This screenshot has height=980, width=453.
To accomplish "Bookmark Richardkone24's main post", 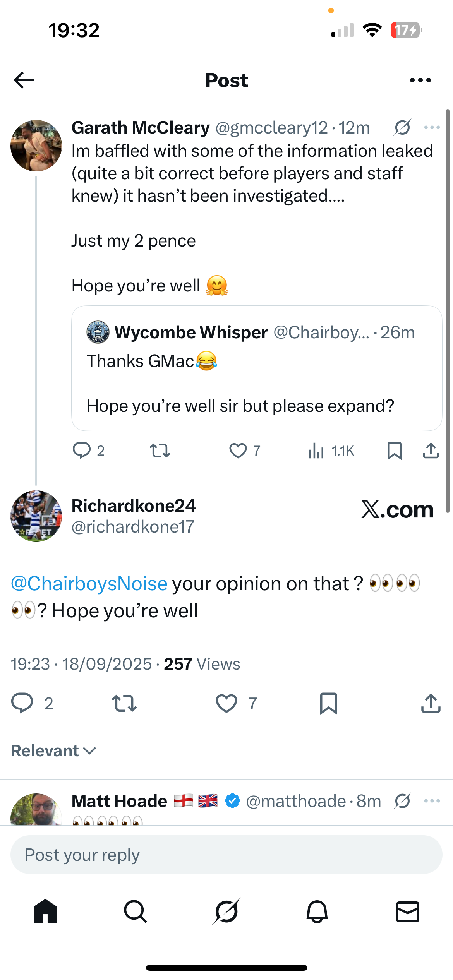I will click(x=329, y=703).
